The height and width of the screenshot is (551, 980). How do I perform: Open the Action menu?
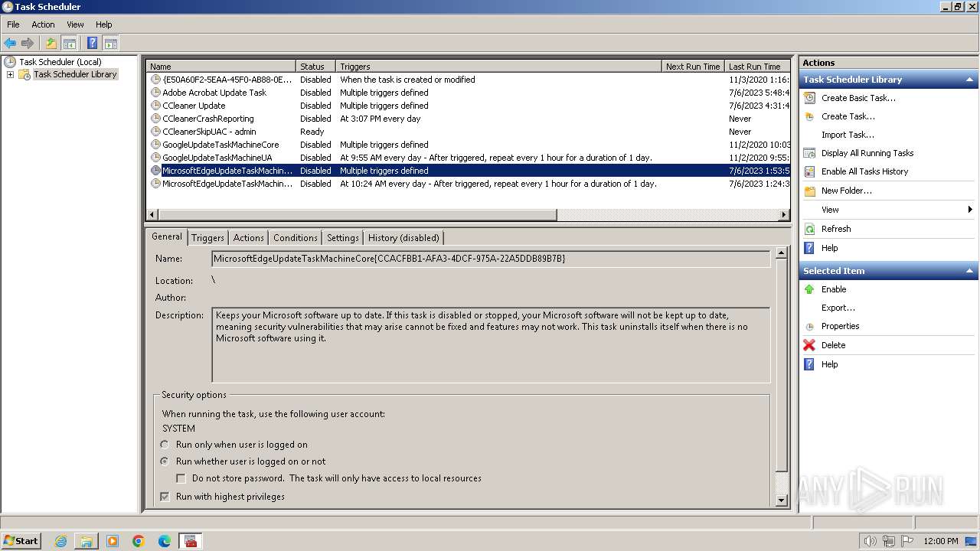click(43, 24)
